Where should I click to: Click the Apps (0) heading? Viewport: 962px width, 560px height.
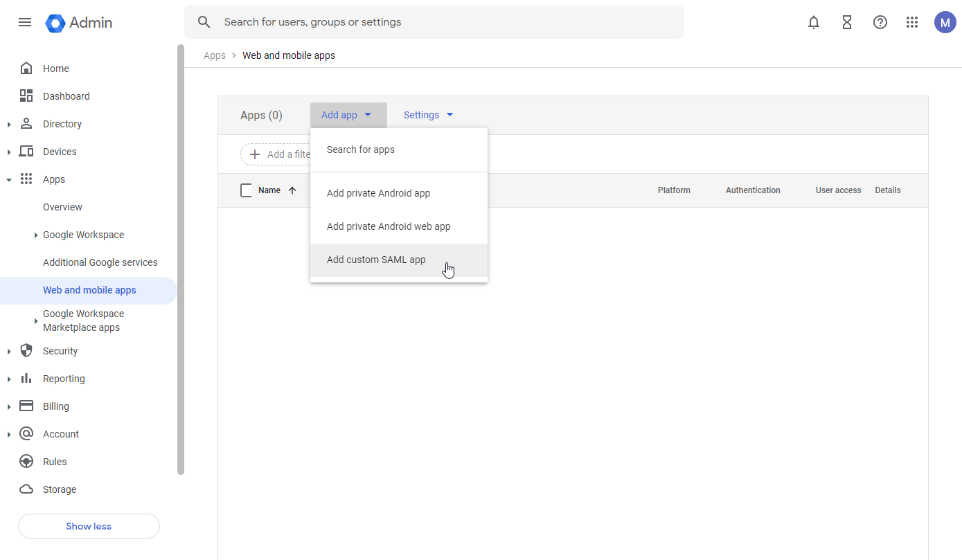[262, 116]
